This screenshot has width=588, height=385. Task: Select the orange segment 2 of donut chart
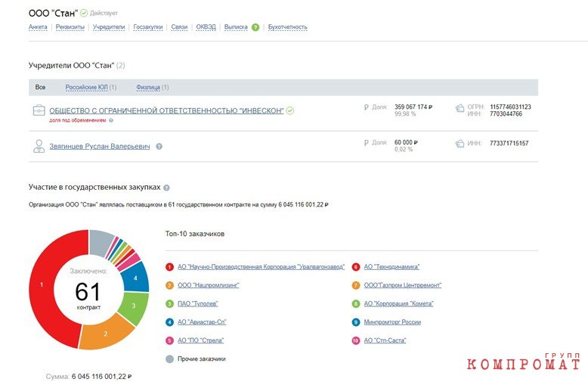tap(106, 334)
